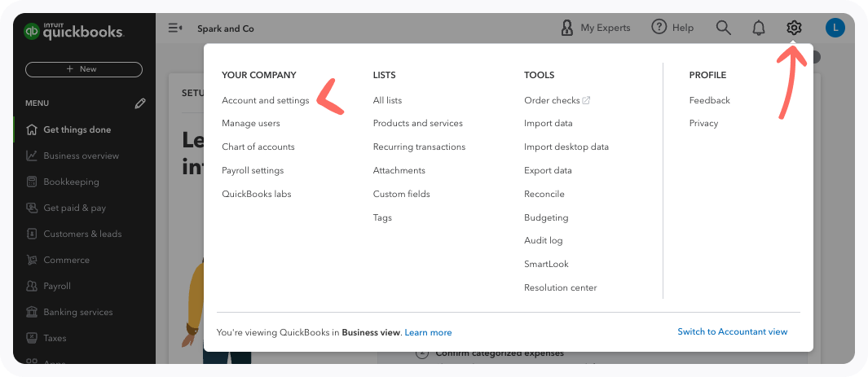Open All lists

(x=387, y=101)
